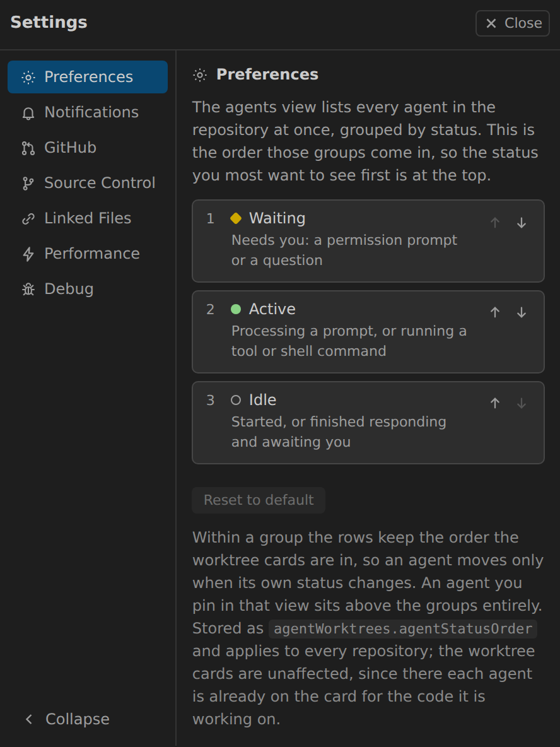
Task: Click the Preferences section heading
Action: (267, 74)
